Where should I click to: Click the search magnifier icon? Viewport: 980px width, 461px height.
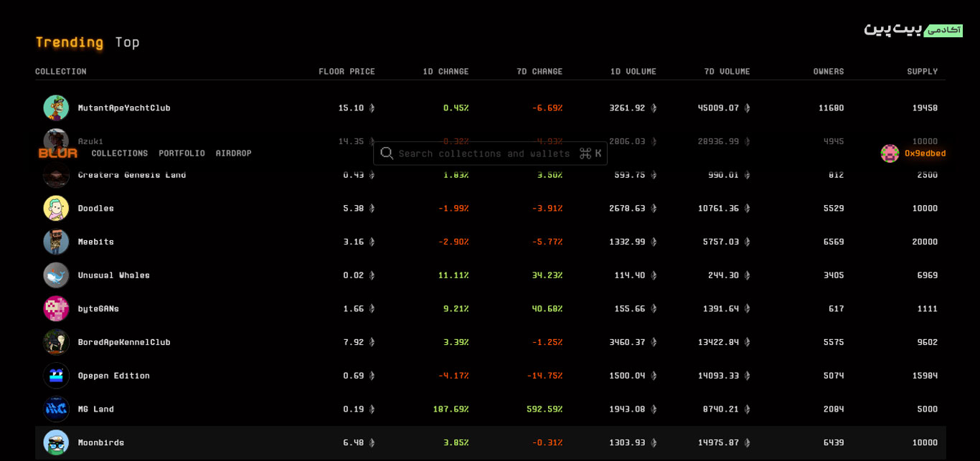click(x=387, y=153)
